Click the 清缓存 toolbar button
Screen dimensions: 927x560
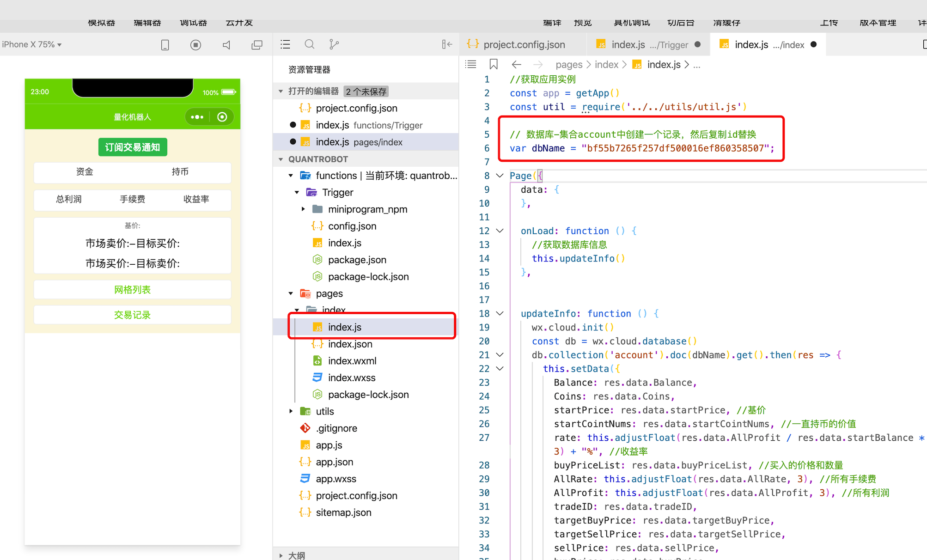click(726, 23)
